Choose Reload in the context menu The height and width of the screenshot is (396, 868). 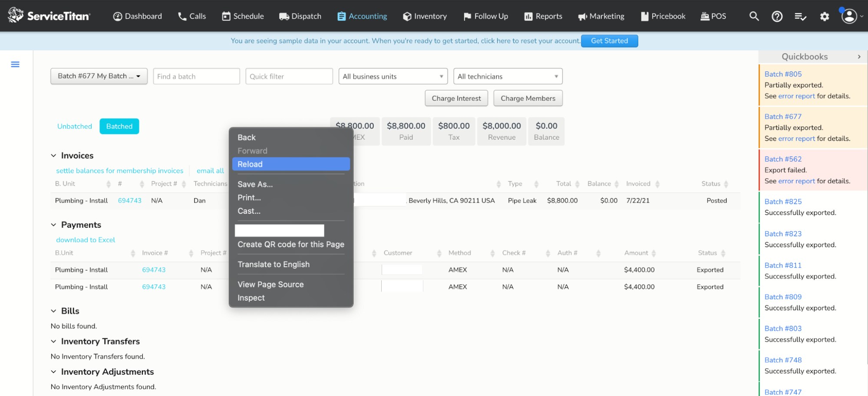291,164
